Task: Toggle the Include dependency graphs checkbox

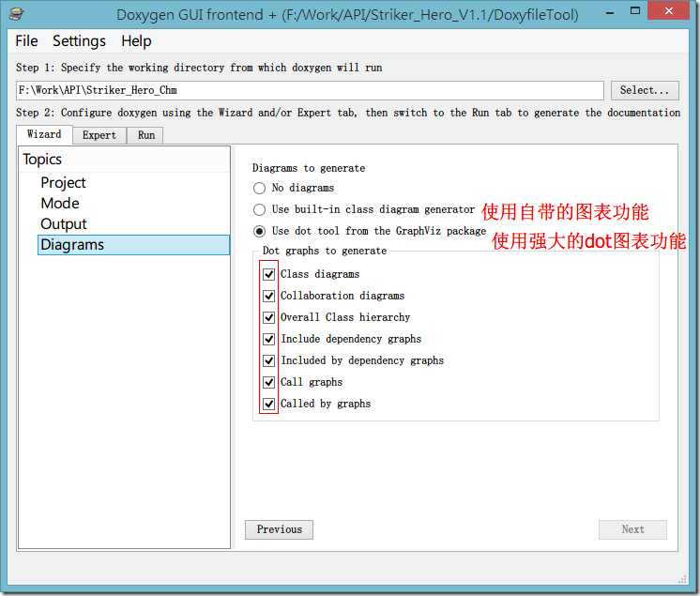Action: click(268, 339)
